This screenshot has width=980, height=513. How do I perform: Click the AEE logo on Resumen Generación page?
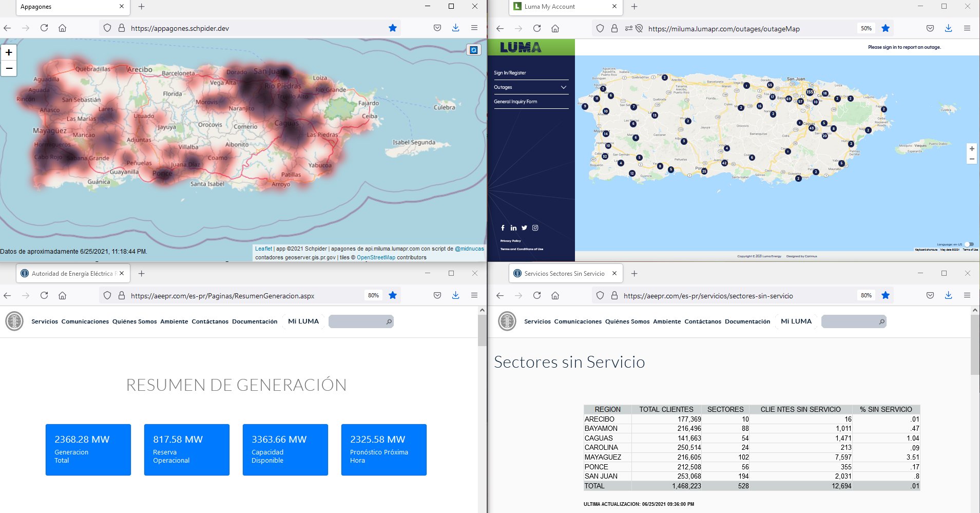(x=14, y=321)
